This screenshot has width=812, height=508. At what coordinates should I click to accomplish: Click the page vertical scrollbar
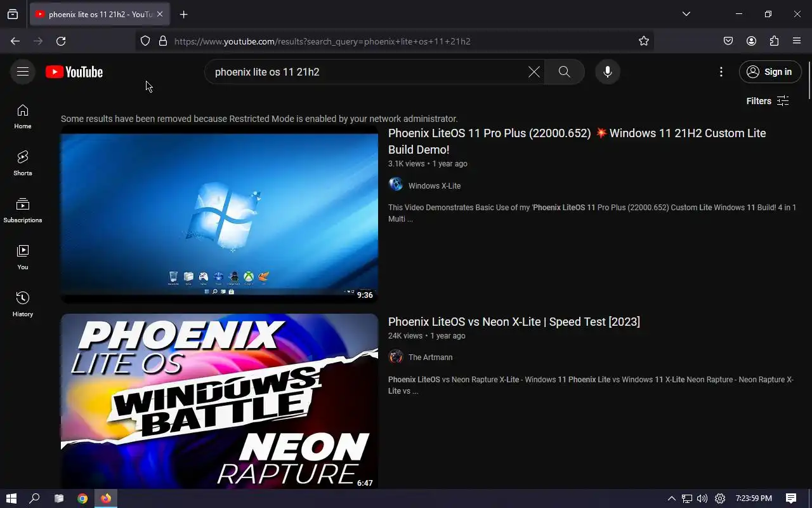(809, 79)
